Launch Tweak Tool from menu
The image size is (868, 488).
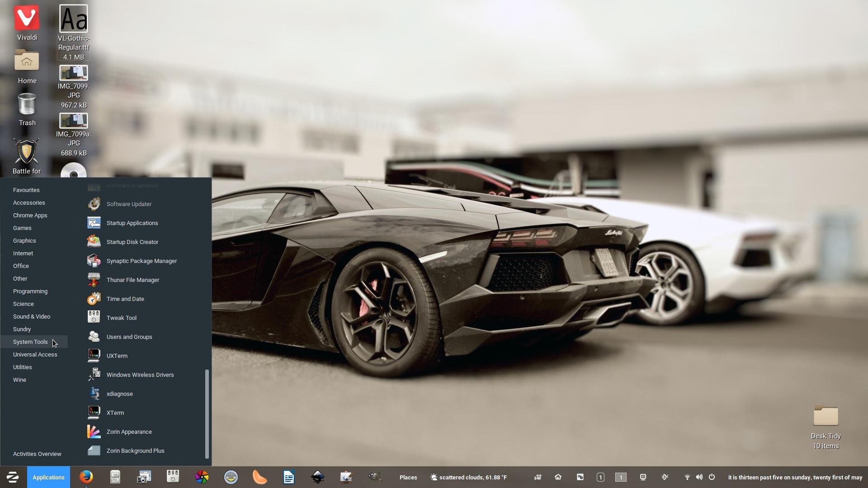click(x=121, y=318)
